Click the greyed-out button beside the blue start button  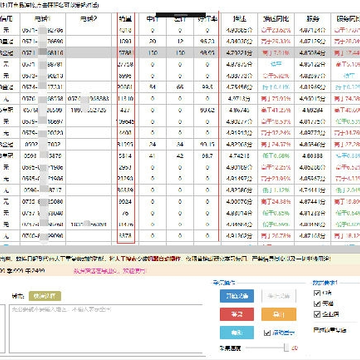[279, 296]
